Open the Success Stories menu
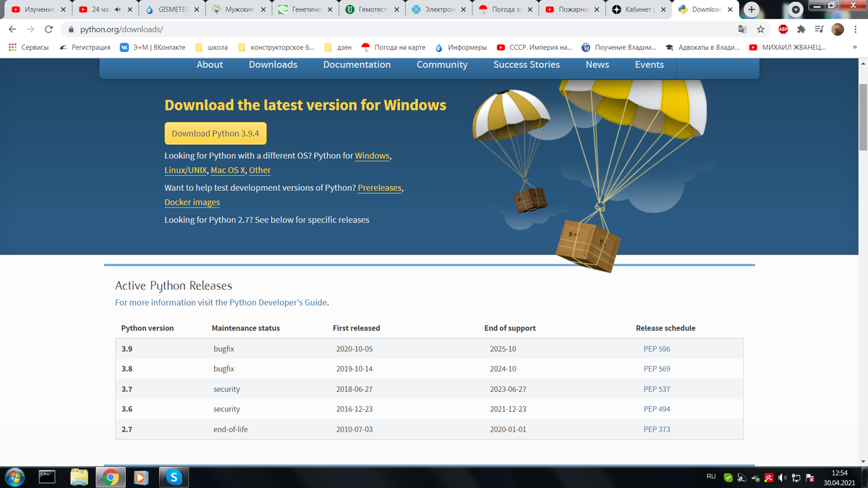 pos(527,64)
